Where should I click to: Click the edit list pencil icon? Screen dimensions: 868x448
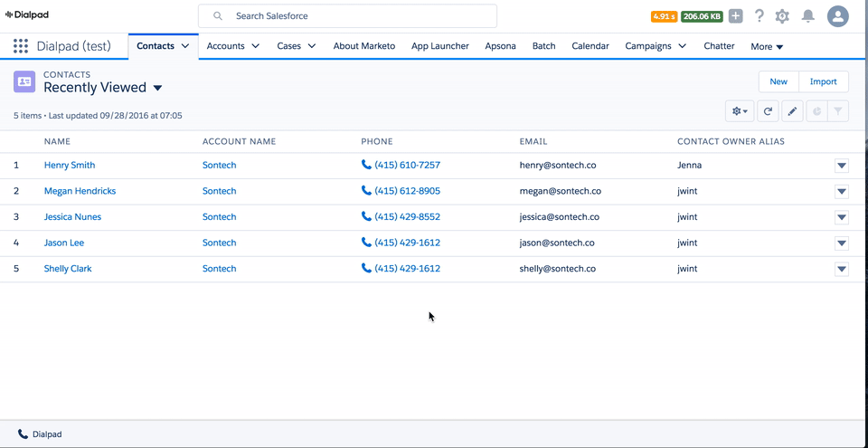pos(792,111)
